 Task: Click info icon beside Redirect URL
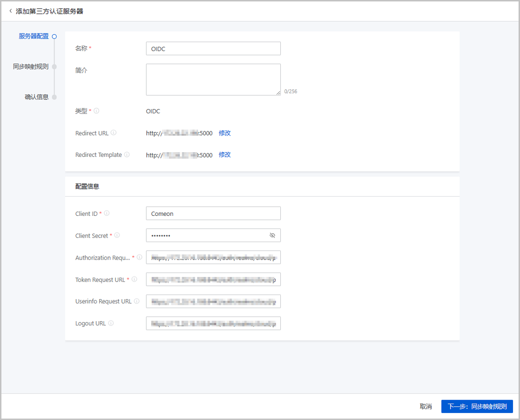point(114,133)
